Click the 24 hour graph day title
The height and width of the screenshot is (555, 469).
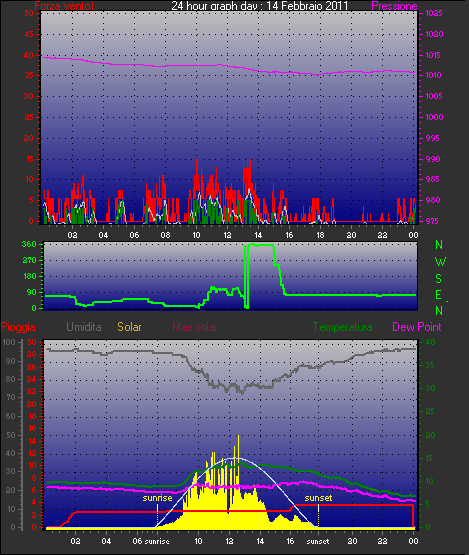[x=260, y=5]
